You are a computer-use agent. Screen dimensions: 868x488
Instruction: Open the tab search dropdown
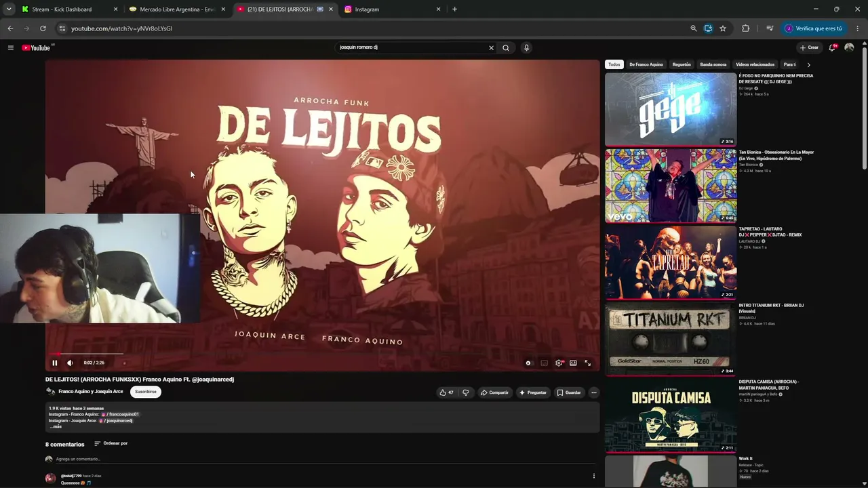pos(8,9)
